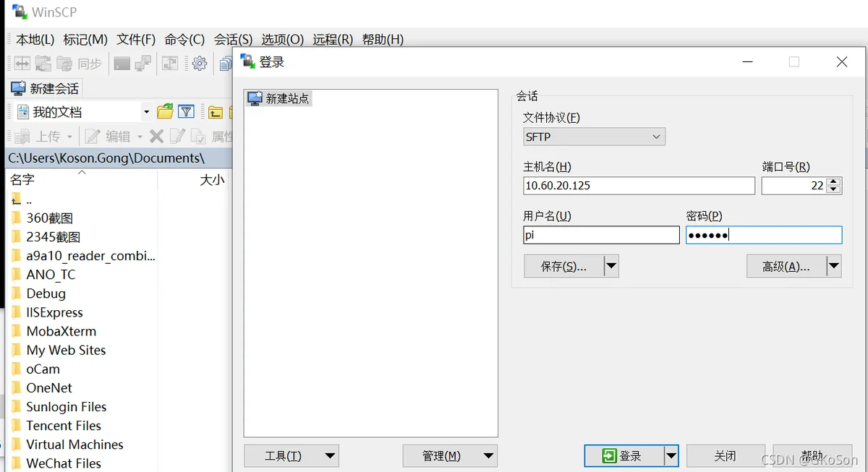Click the file filter funnel icon
This screenshot has width=868, height=472.
coord(186,112)
